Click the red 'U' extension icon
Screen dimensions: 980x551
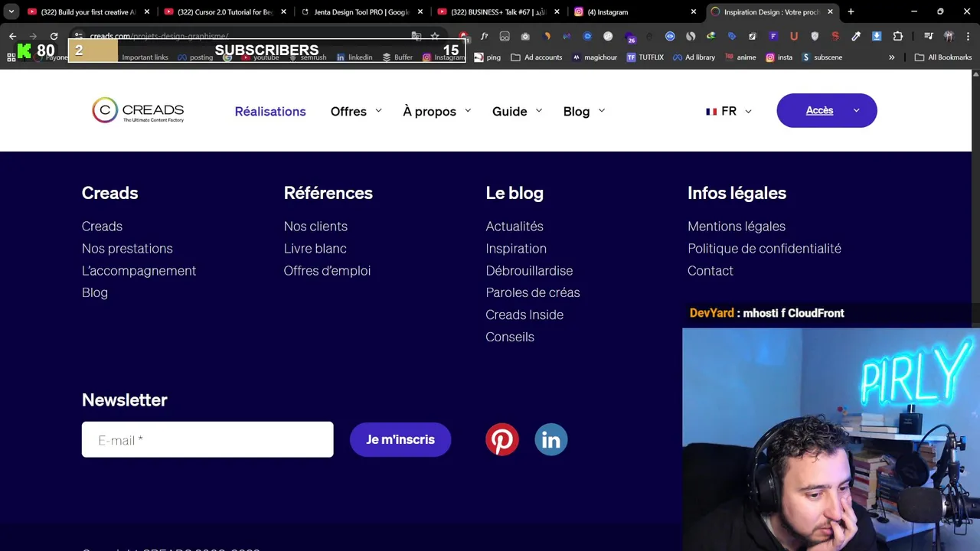(x=794, y=36)
